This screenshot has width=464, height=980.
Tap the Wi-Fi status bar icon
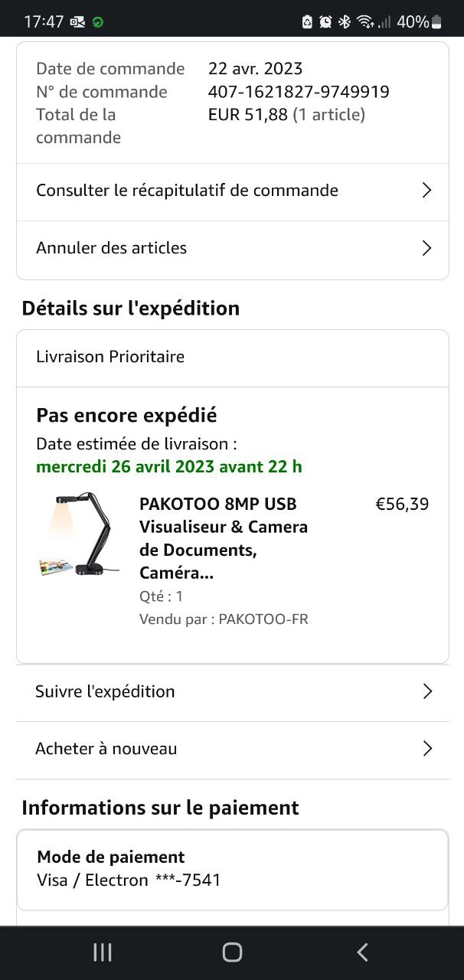click(x=365, y=22)
